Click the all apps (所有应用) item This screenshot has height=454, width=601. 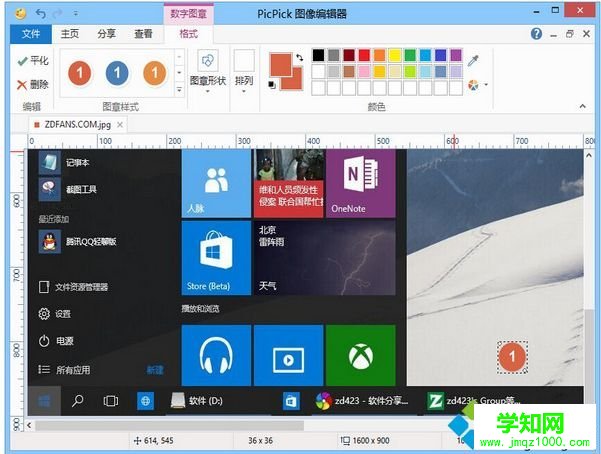64,370
